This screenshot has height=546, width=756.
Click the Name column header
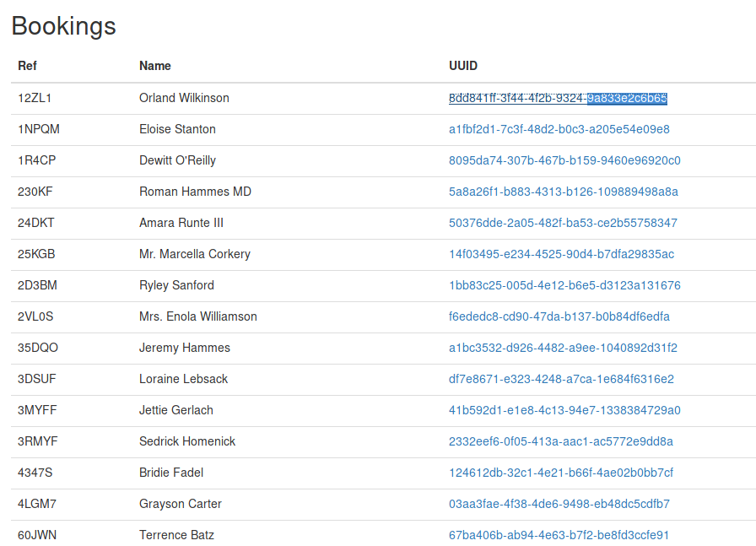[x=154, y=66]
